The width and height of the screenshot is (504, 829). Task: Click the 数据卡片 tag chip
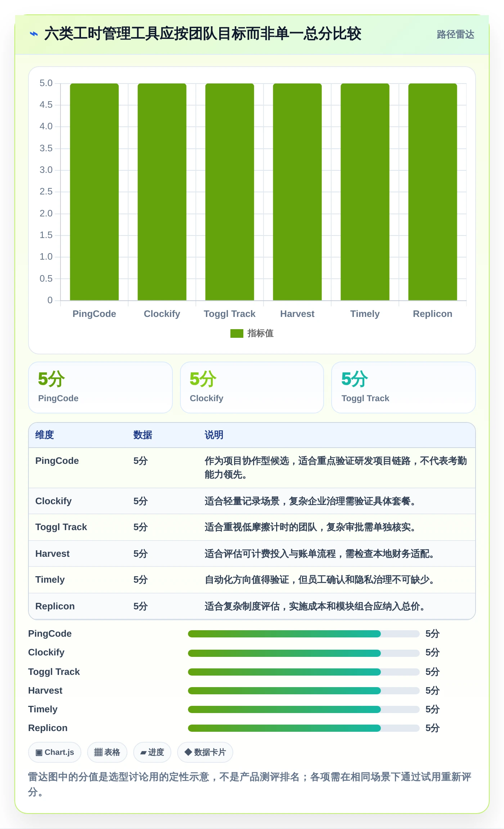click(x=205, y=752)
